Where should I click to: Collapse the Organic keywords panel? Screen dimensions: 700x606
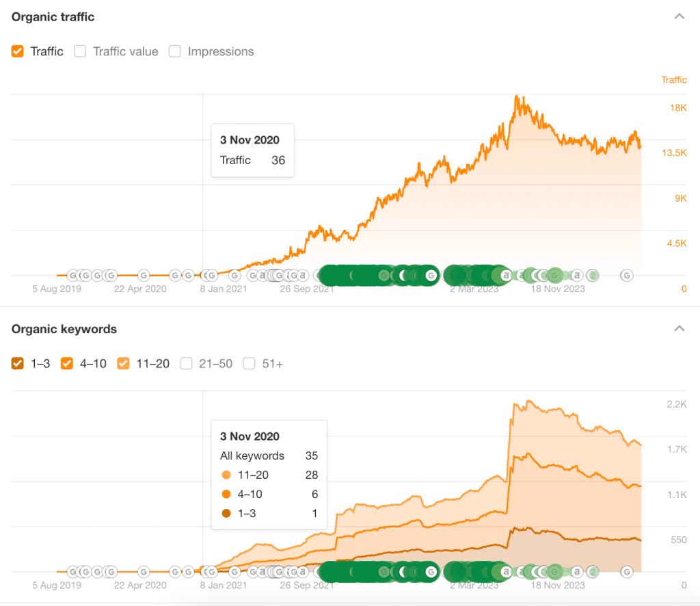pyautogui.click(x=679, y=328)
